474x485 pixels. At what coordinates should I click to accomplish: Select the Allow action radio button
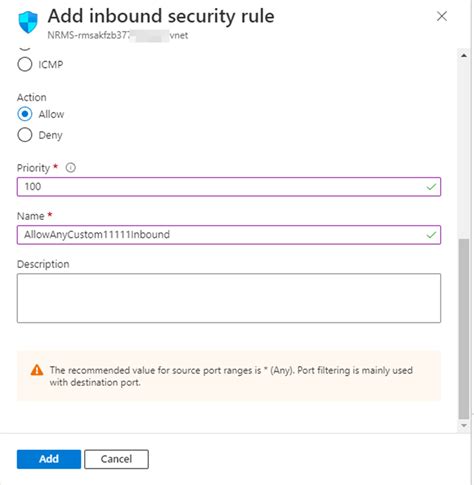[x=25, y=114]
